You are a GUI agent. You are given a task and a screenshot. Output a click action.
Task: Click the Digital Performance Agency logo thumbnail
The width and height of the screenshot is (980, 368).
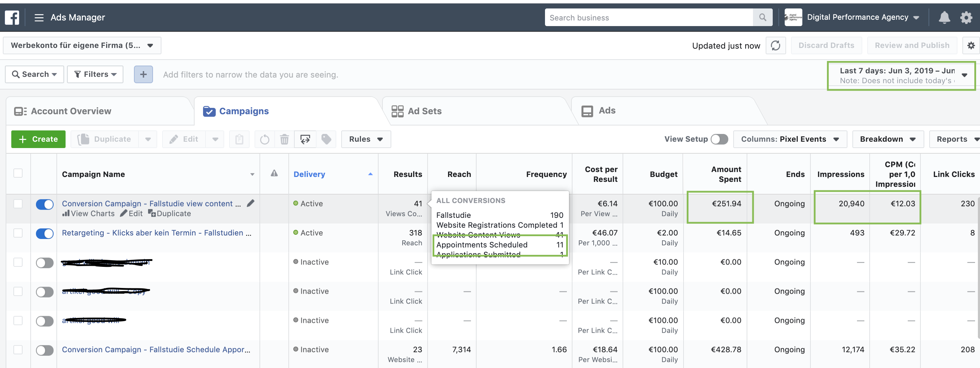pyautogui.click(x=793, y=18)
